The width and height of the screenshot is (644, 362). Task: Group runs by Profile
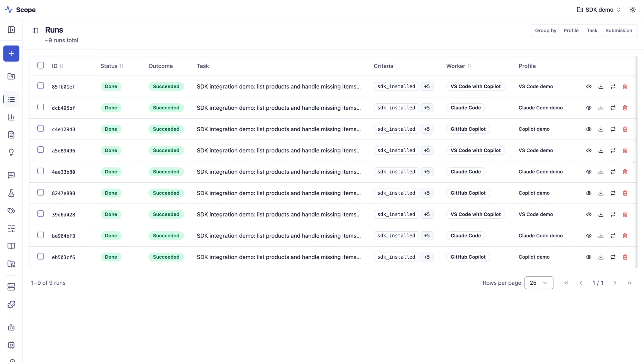[571, 30]
